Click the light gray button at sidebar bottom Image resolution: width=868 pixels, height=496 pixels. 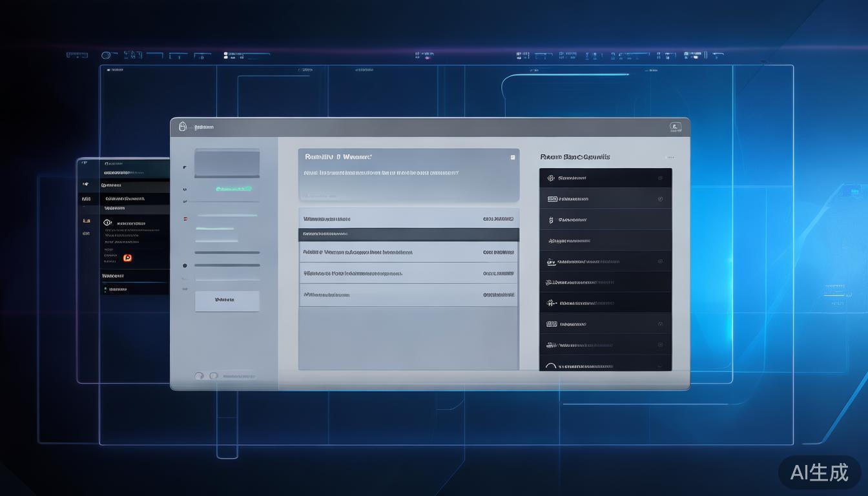[227, 300]
